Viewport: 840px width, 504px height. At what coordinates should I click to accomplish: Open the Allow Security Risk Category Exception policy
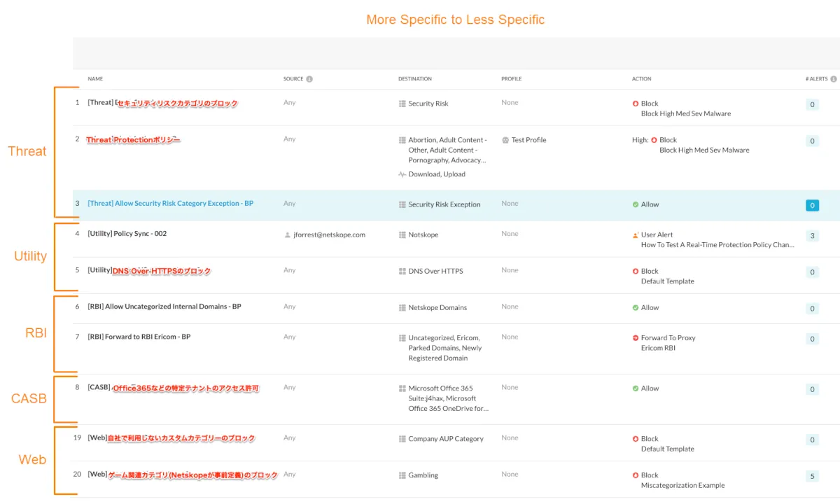(x=171, y=204)
